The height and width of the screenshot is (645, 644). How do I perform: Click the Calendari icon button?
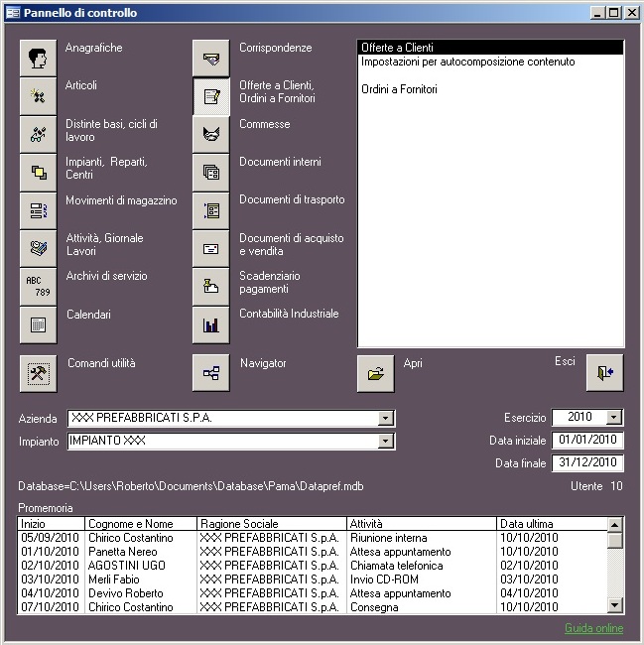click(39, 324)
